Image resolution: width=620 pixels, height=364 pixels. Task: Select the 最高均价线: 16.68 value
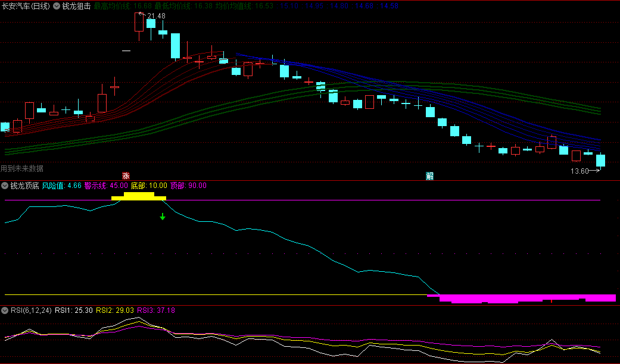click(x=123, y=6)
